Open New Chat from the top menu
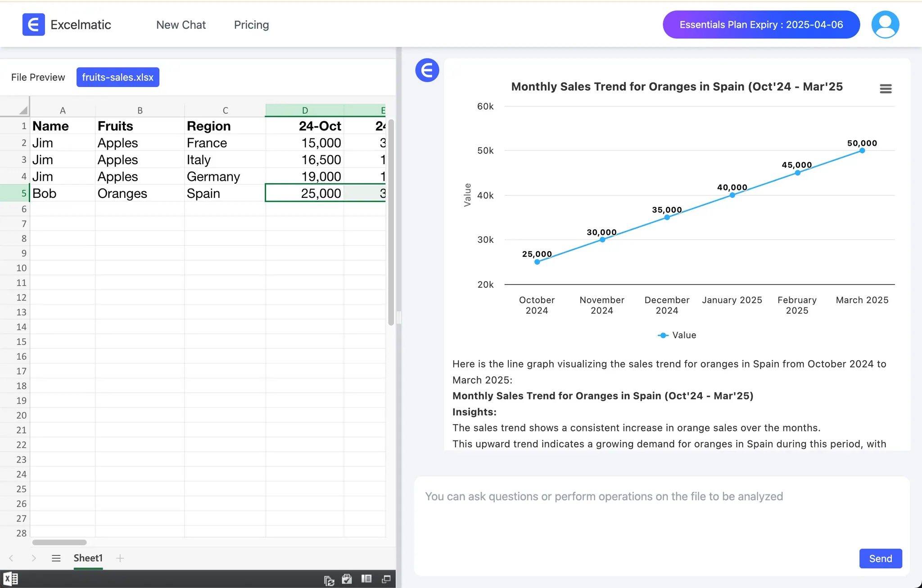This screenshot has width=922, height=588. click(x=181, y=25)
